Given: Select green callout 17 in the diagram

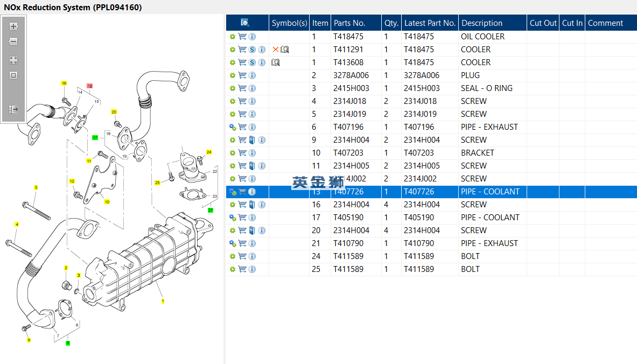Looking at the screenshot, I should (95, 138).
